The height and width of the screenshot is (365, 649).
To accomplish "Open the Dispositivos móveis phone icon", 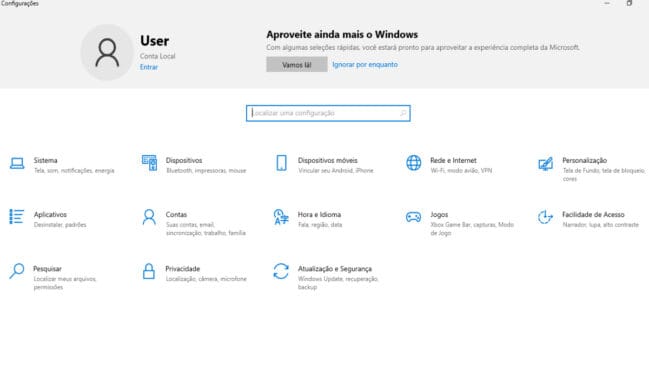I will click(x=281, y=163).
